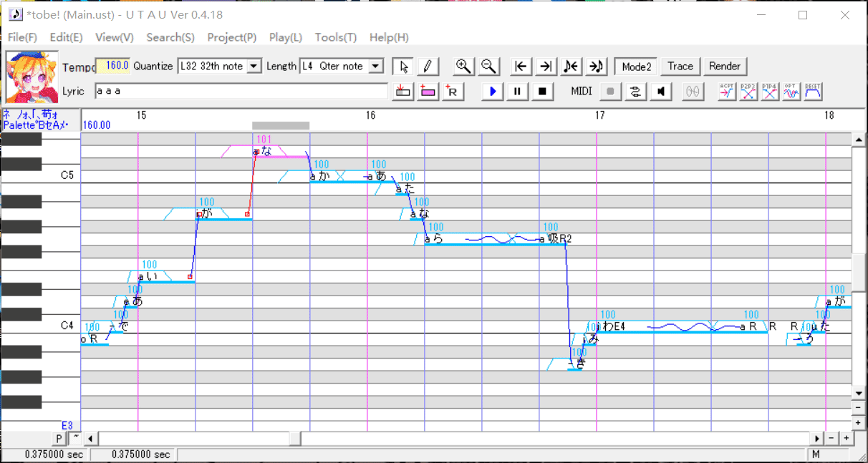Viewport: 868px width, 463px height.
Task: Select the pencil draw tool
Action: [x=428, y=67]
